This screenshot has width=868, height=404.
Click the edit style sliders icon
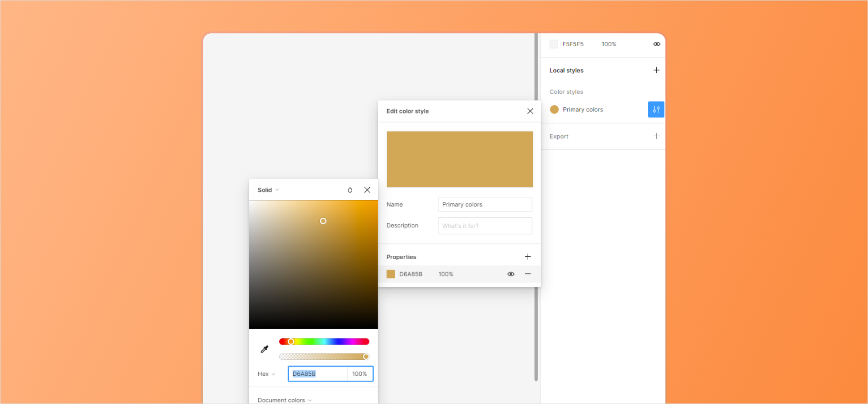[x=656, y=110]
